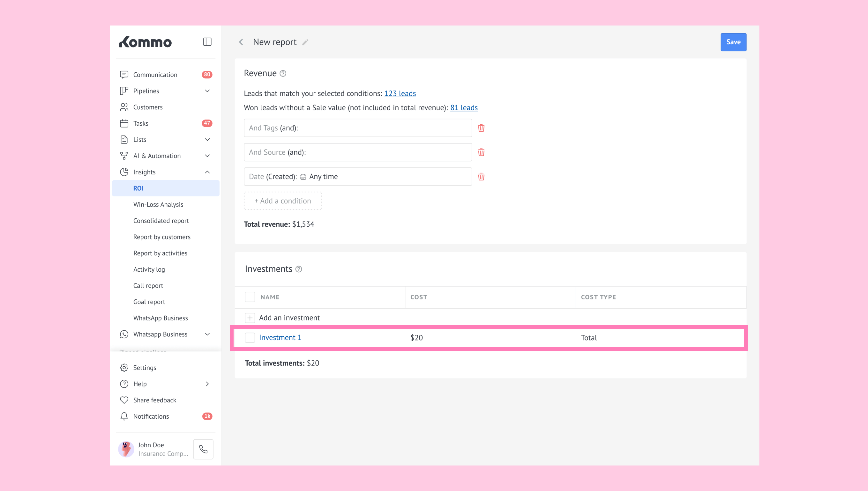Check the Investment 1 row checkbox
This screenshot has width=868, height=491.
[250, 338]
